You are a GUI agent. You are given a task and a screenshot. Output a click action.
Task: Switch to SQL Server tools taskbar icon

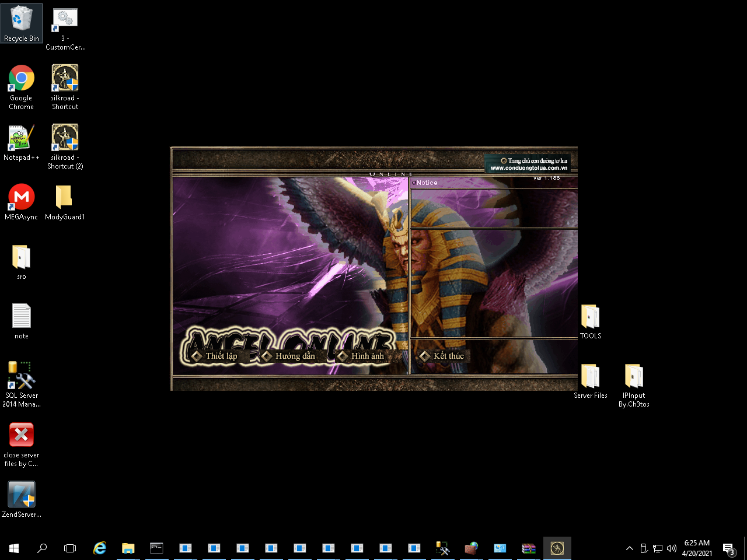[x=443, y=548]
